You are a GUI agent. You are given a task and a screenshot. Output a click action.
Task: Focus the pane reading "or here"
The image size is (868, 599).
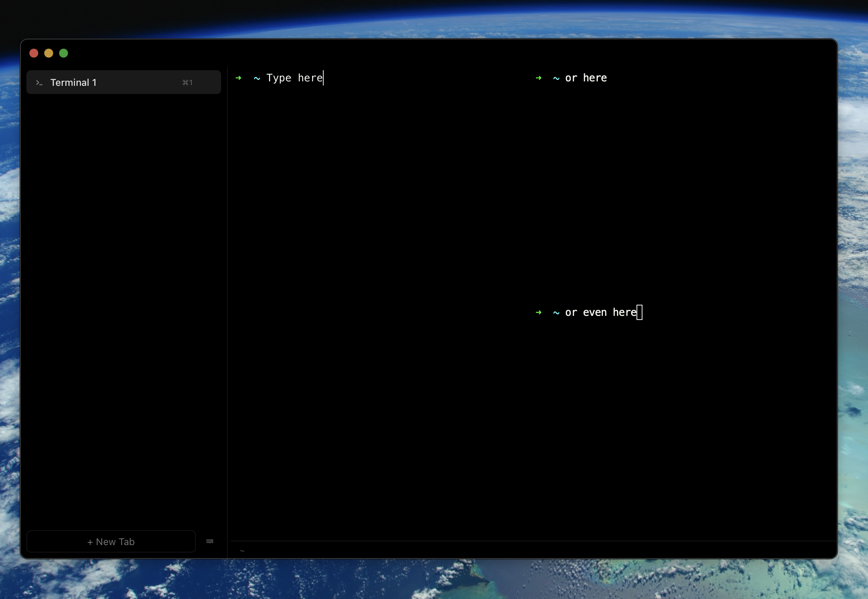(586, 78)
